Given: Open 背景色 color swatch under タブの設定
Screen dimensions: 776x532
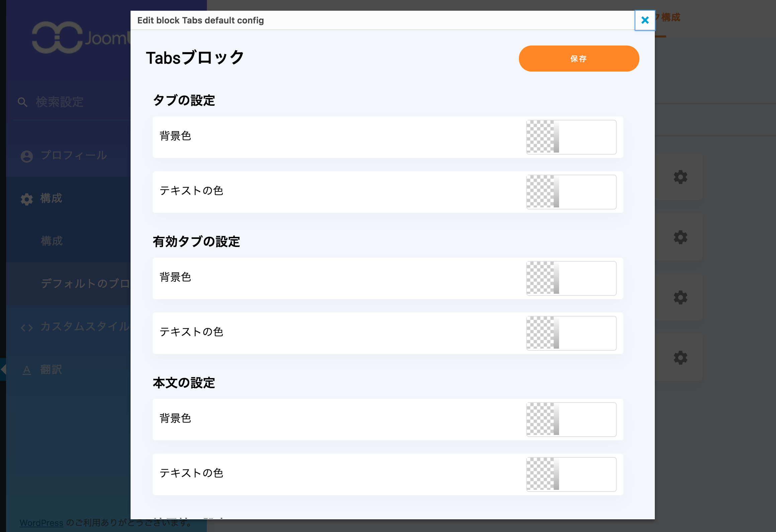Looking at the screenshot, I should point(571,137).
